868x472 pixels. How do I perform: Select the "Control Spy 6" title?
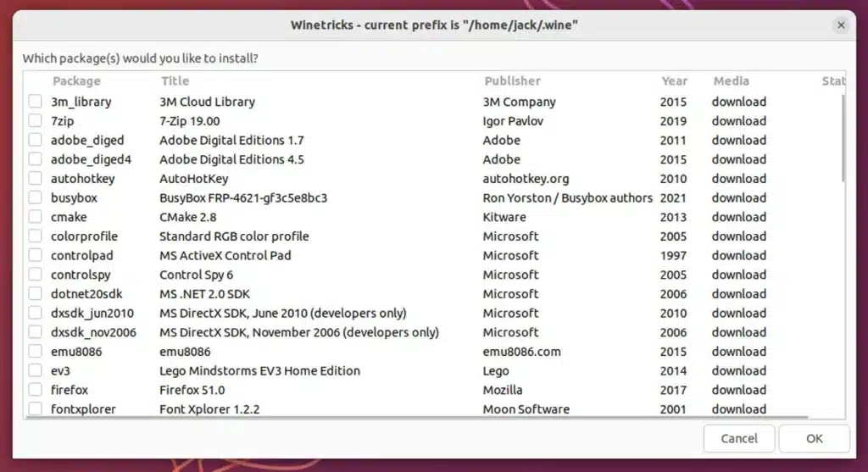tap(196, 275)
